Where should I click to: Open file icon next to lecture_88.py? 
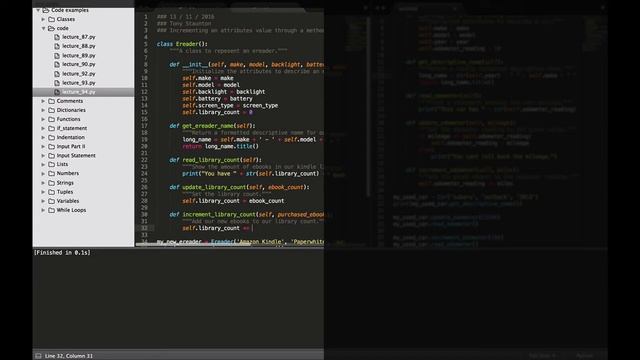(57, 46)
